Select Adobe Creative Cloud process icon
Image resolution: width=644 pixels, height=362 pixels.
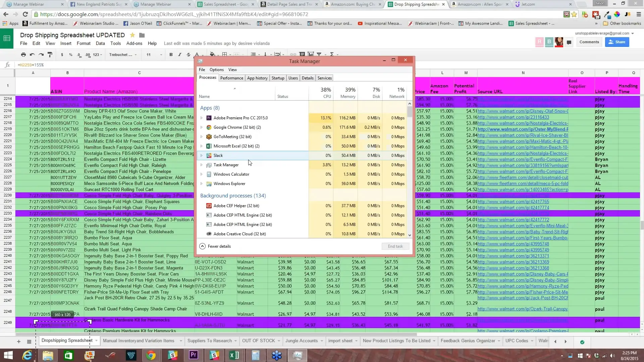click(x=209, y=234)
